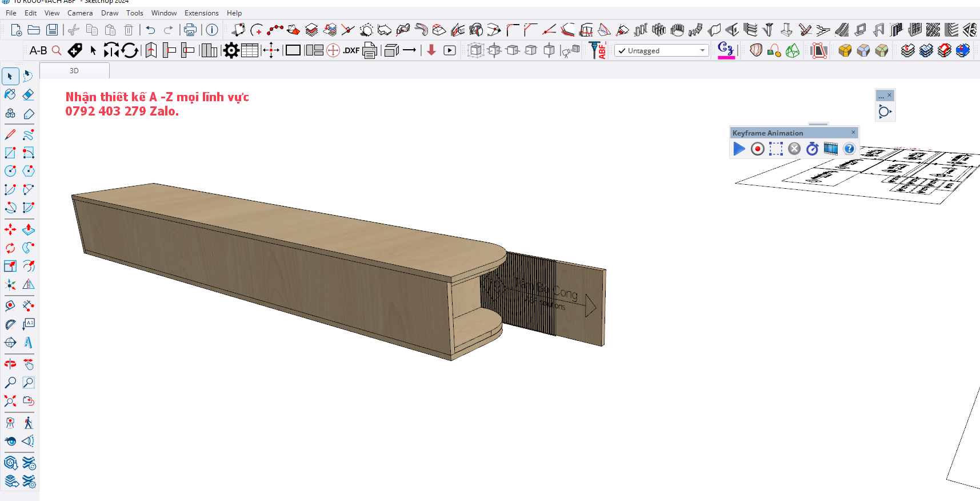Click the A-B toolbar button
Viewport: 980px width, 501px height.
[x=38, y=51]
